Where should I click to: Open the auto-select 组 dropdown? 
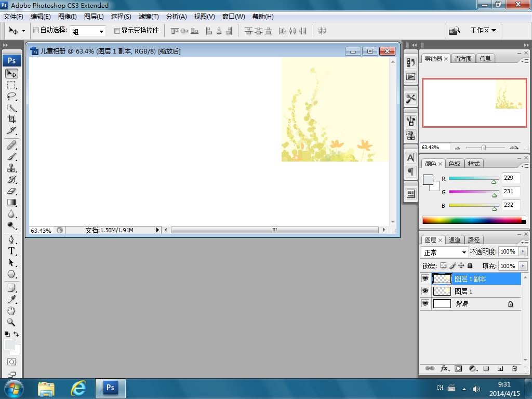click(87, 31)
